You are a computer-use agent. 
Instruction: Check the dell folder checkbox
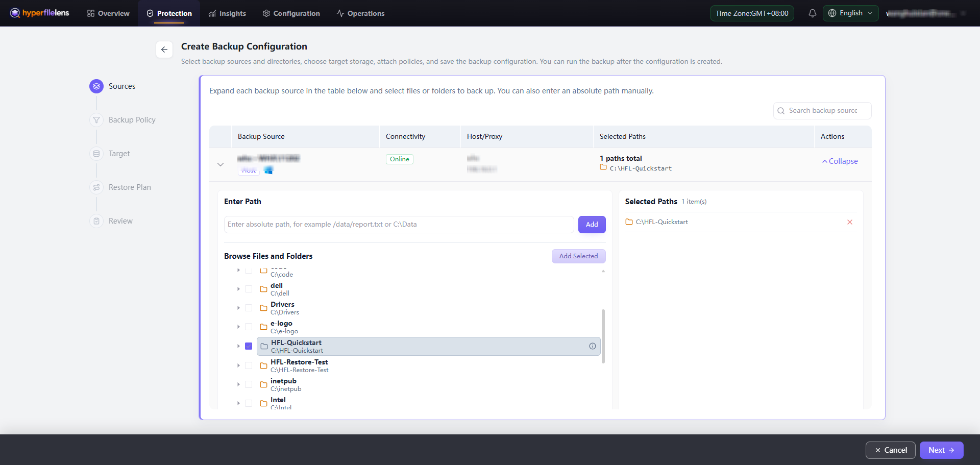[249, 289]
